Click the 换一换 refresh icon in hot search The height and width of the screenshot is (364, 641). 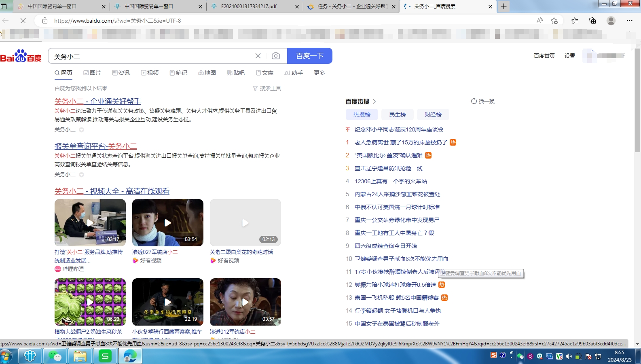pos(474,101)
